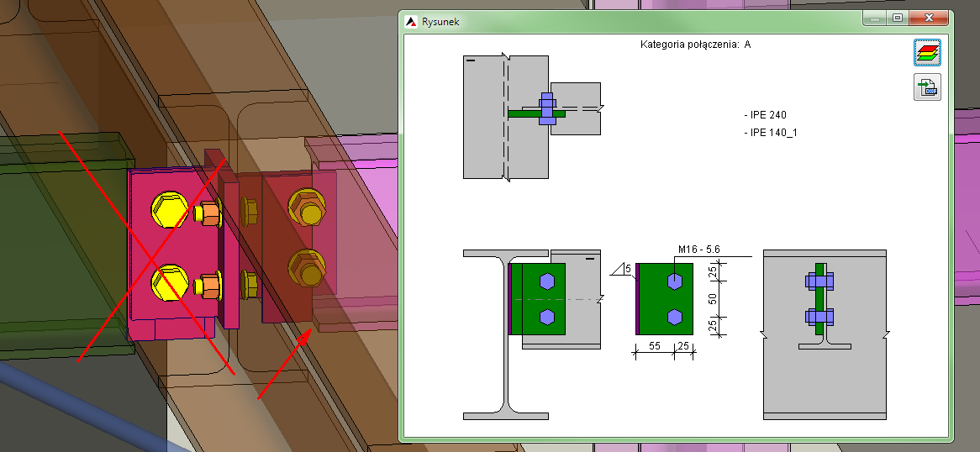This screenshot has width=980, height=452.
Task: Click the 'M16 - 5.6' bolt label
Action: pyautogui.click(x=698, y=250)
